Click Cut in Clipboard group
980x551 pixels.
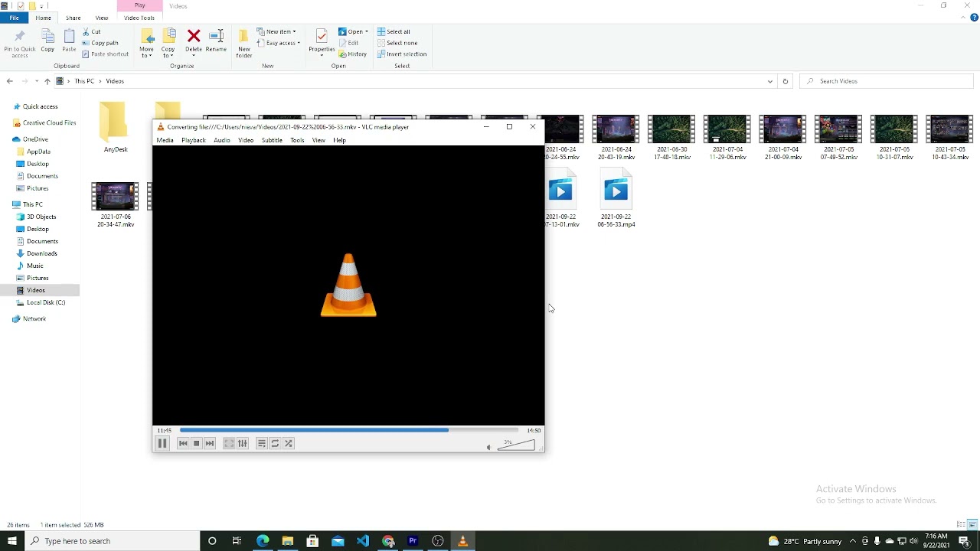tap(91, 31)
